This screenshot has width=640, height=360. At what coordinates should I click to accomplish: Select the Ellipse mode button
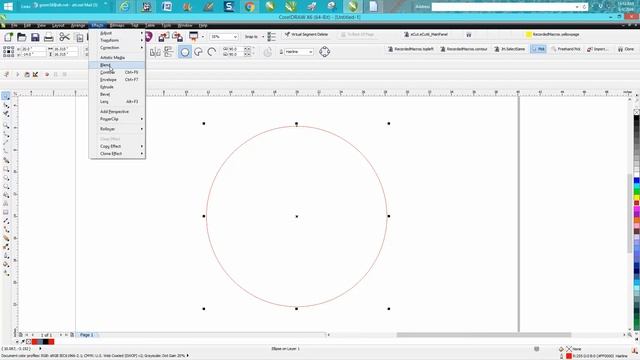185,52
